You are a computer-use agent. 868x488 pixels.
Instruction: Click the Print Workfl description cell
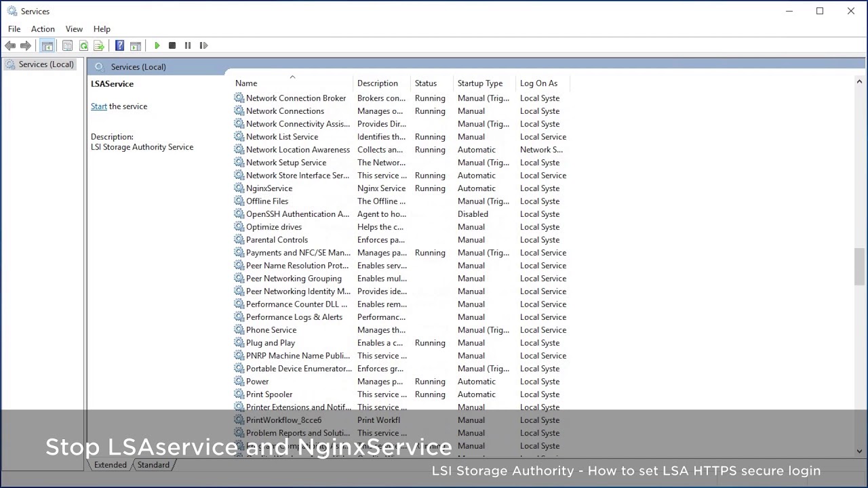[378, 420]
